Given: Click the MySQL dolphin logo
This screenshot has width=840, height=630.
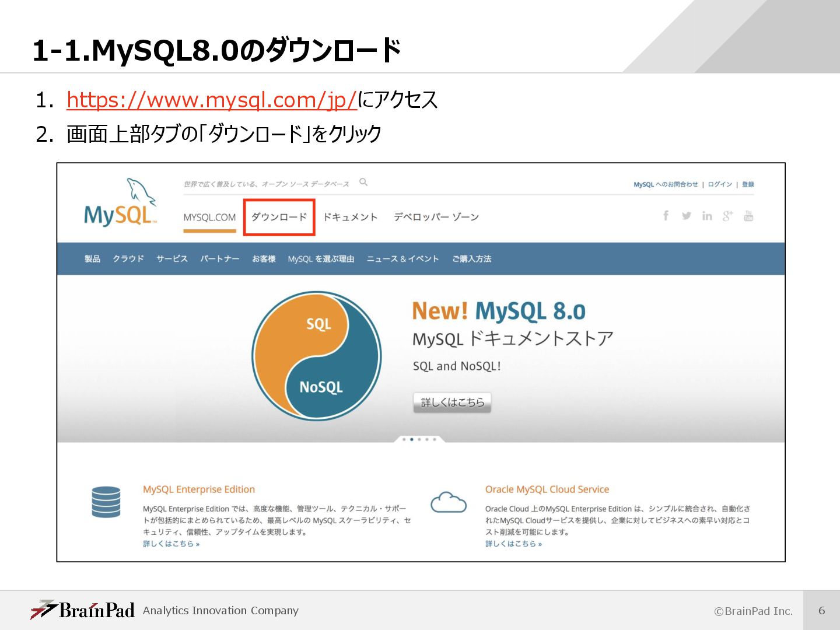Looking at the screenshot, I should click(x=121, y=202).
